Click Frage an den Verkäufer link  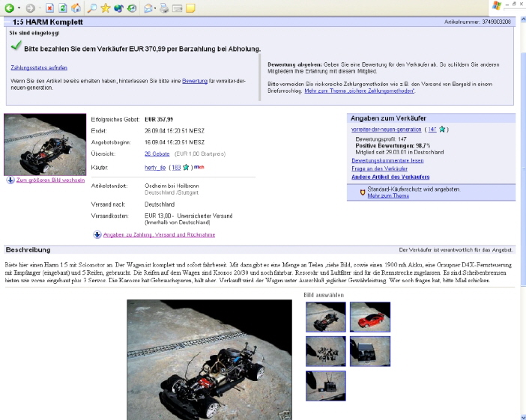click(379, 168)
